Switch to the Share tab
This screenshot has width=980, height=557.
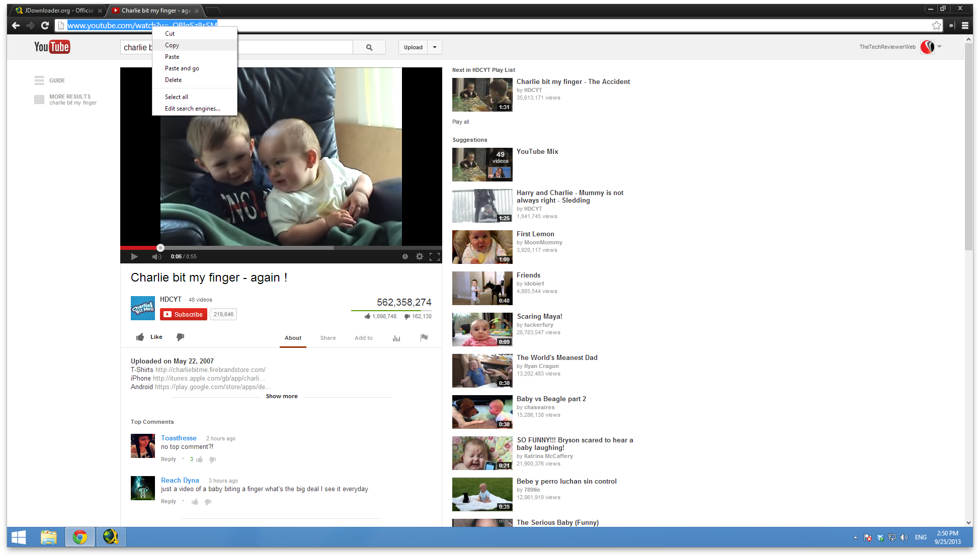[328, 338]
